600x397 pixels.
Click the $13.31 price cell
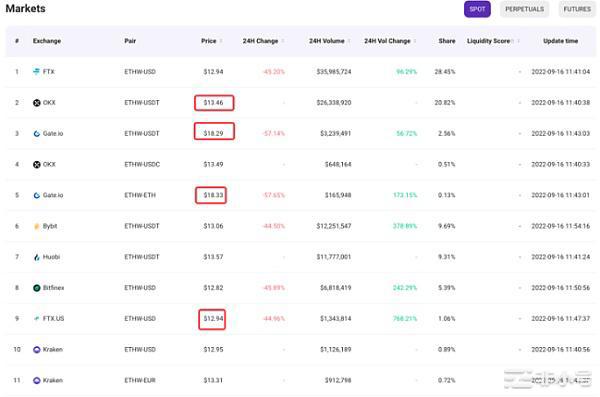tap(214, 381)
